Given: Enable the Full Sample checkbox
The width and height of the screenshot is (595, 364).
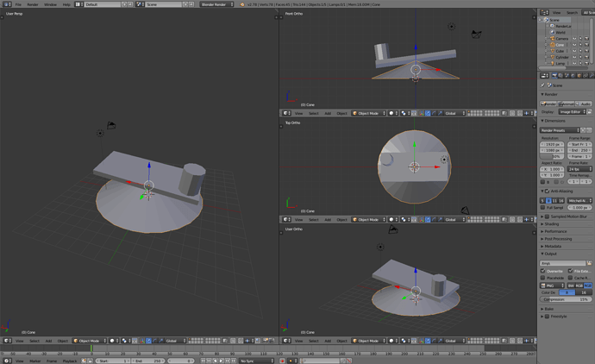Looking at the screenshot, I should 542,208.
